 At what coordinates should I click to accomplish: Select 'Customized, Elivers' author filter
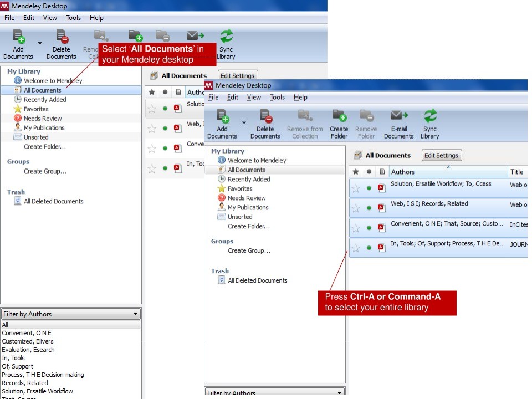click(x=28, y=341)
